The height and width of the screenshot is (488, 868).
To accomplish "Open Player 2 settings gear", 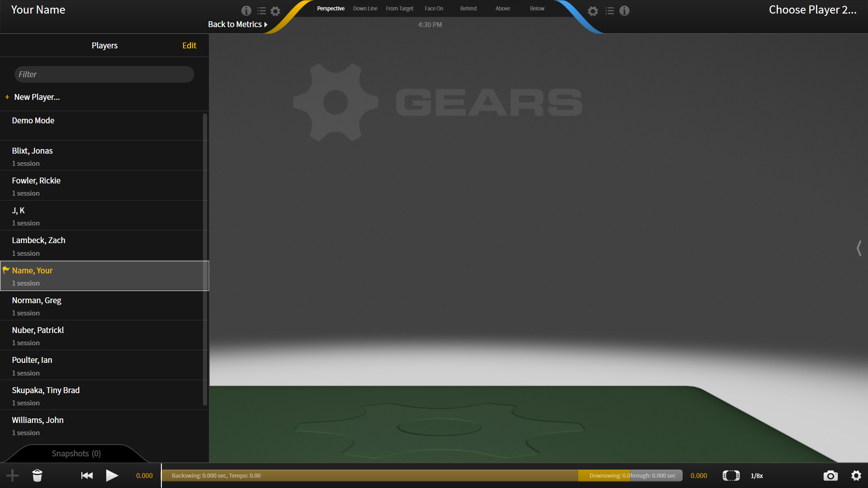I will click(x=593, y=11).
